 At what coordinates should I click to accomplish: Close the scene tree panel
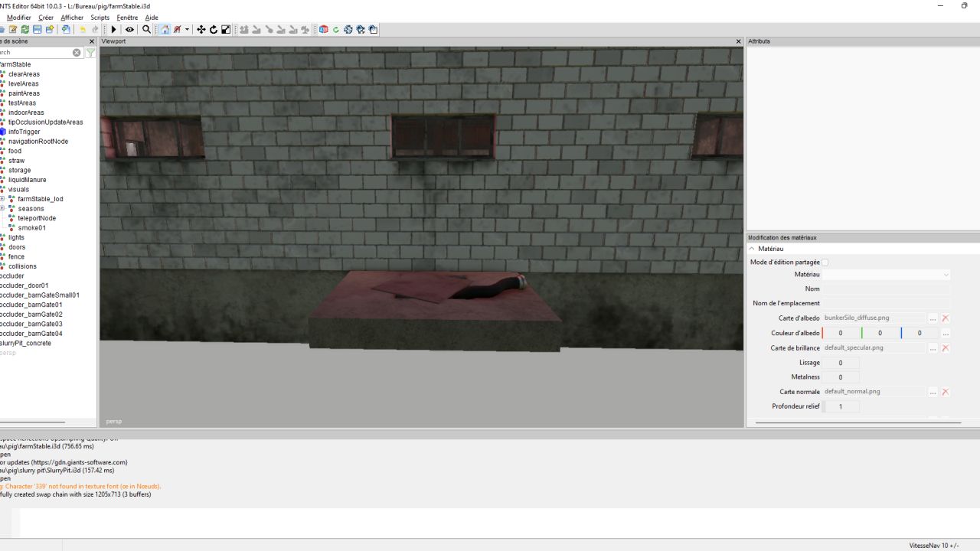click(92, 41)
